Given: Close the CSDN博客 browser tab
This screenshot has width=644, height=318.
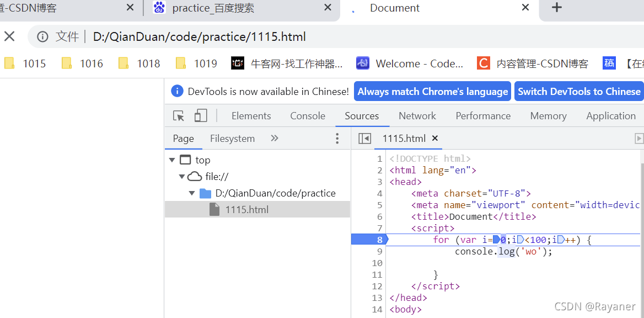Looking at the screenshot, I should (x=130, y=8).
